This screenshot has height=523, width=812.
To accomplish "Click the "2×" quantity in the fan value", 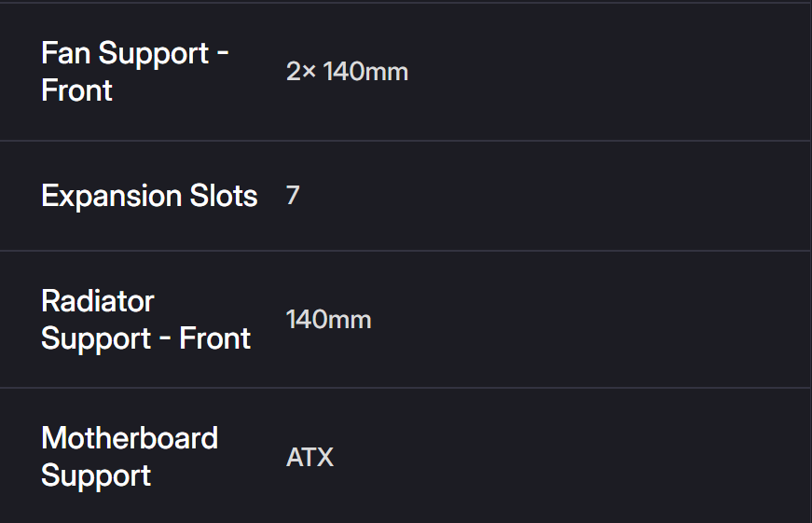I will click(301, 72).
